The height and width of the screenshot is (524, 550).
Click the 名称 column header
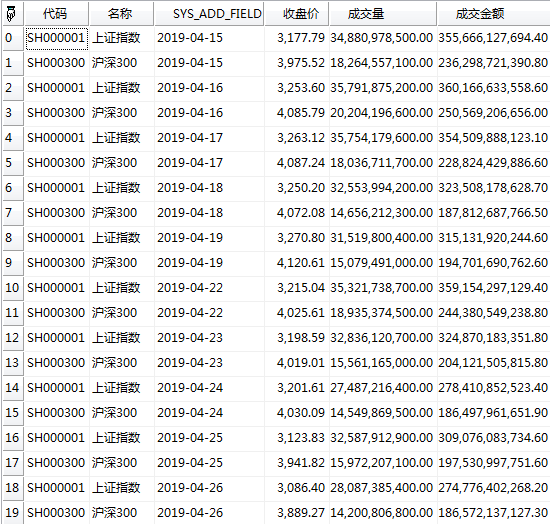pos(121,14)
